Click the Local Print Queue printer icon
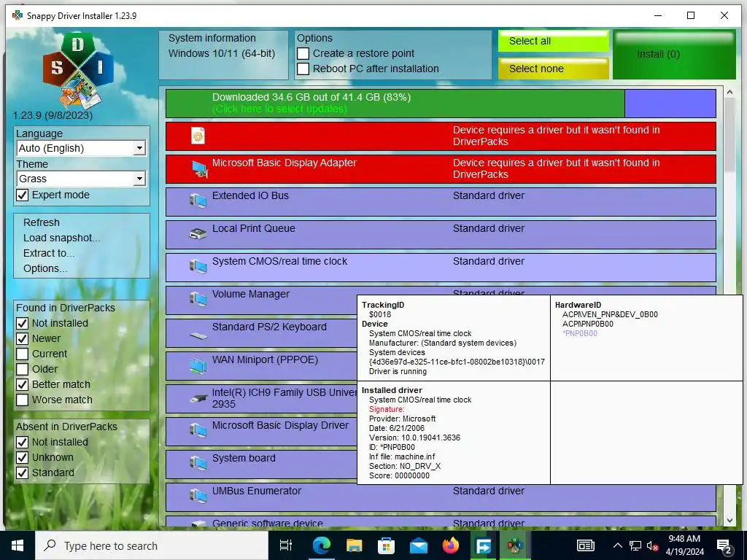The width and height of the screenshot is (747, 560). point(198,234)
